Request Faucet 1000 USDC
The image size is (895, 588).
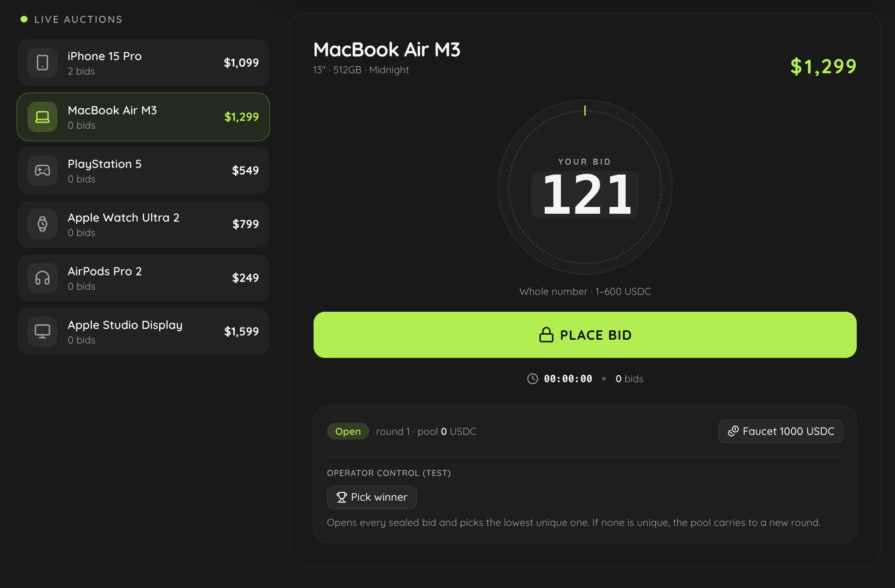click(781, 431)
